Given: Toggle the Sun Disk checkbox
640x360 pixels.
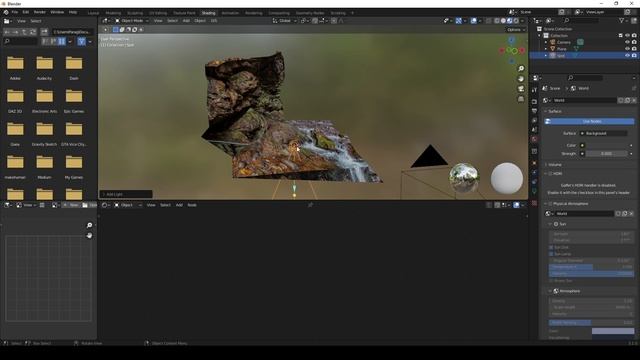Looking at the screenshot, I should pyautogui.click(x=551, y=247).
